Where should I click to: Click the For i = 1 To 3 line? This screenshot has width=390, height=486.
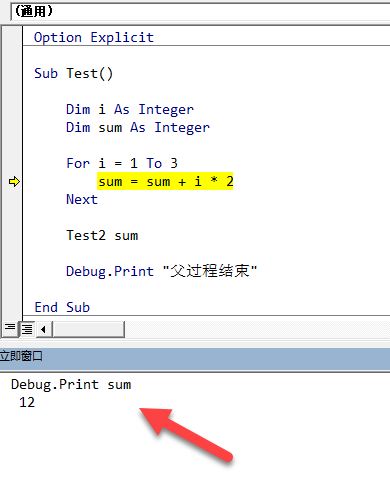tap(122, 163)
